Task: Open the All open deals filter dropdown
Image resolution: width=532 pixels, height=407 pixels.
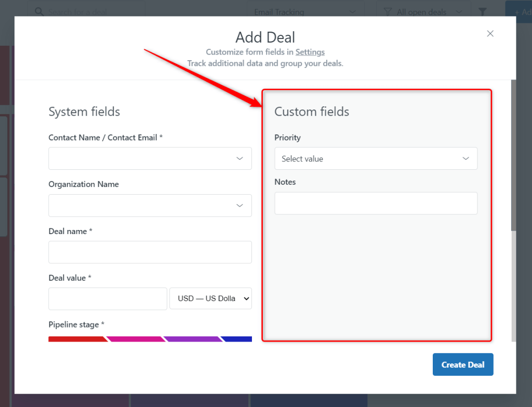Action: click(x=423, y=11)
